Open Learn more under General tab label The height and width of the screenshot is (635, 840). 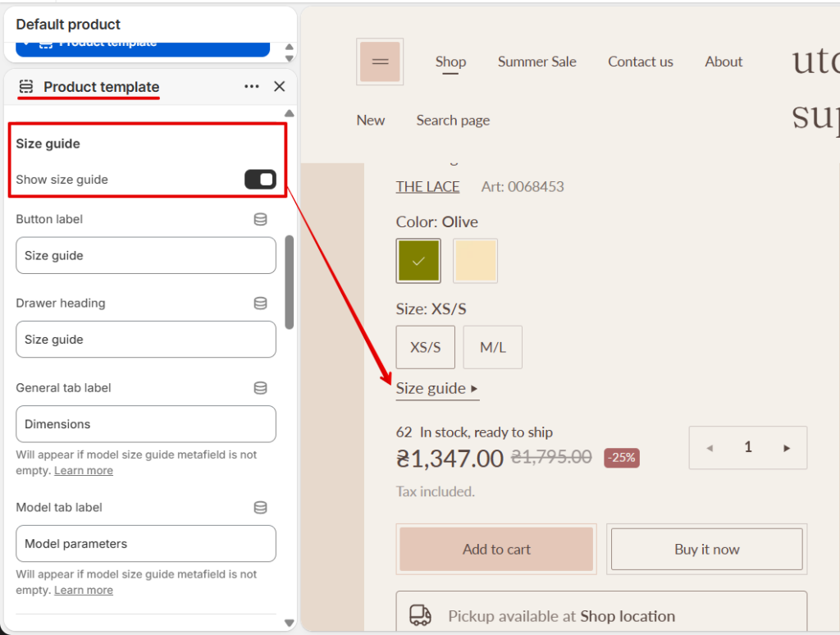[x=84, y=470]
